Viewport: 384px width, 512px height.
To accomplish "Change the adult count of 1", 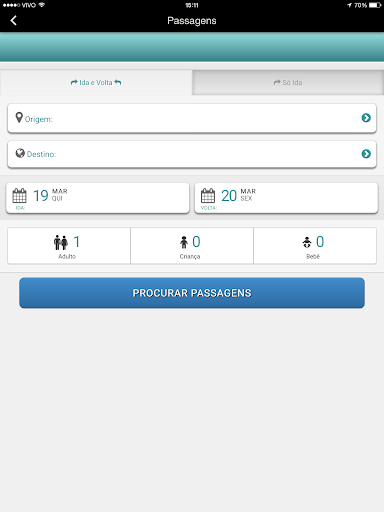I will pos(77,242).
